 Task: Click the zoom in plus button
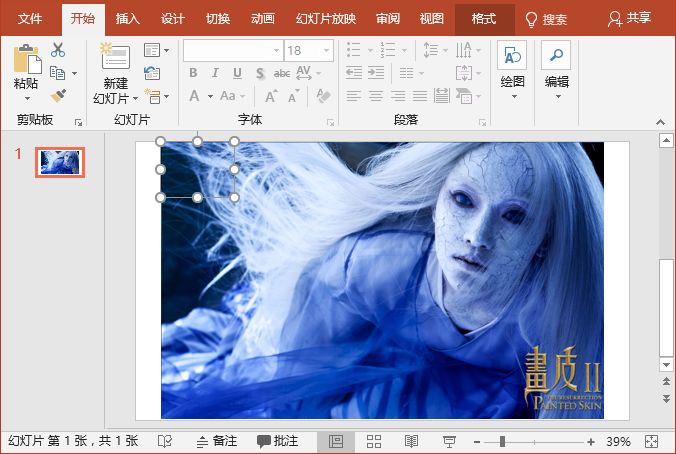[x=591, y=441]
